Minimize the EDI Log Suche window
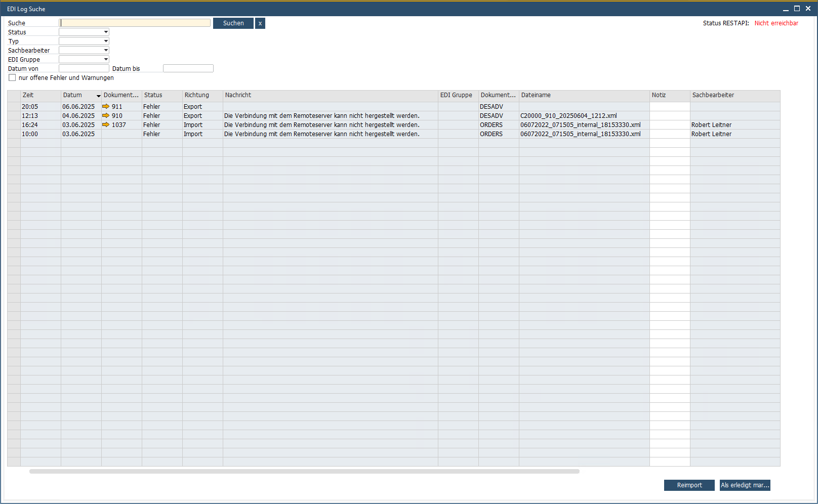The width and height of the screenshot is (818, 504). tap(786, 9)
